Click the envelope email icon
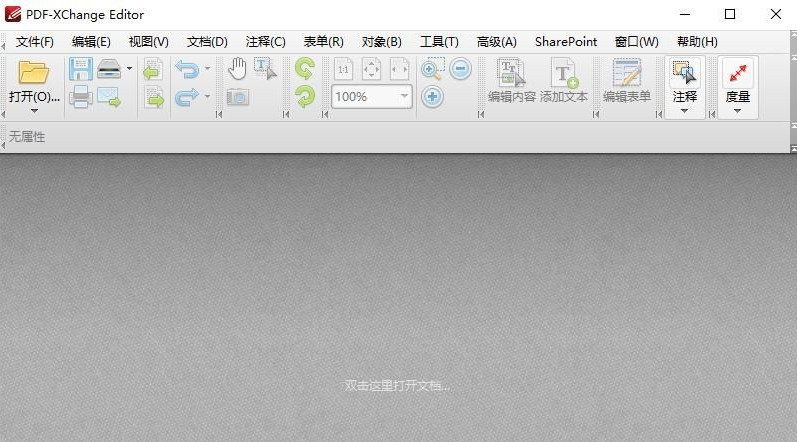Image resolution: width=797 pixels, height=442 pixels. (109, 97)
